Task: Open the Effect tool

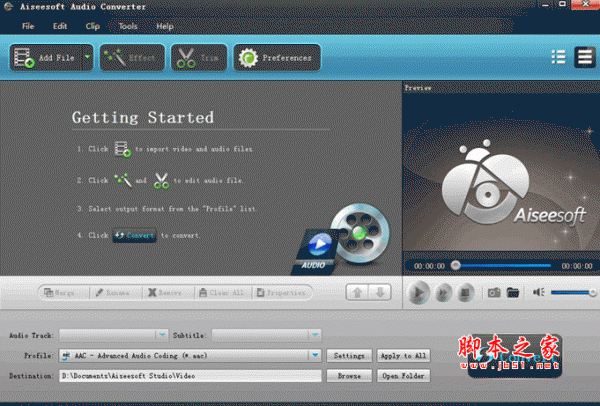Action: pos(132,58)
